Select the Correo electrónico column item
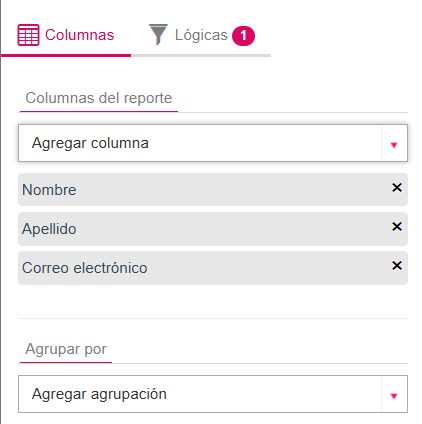The image size is (422, 424). click(213, 268)
